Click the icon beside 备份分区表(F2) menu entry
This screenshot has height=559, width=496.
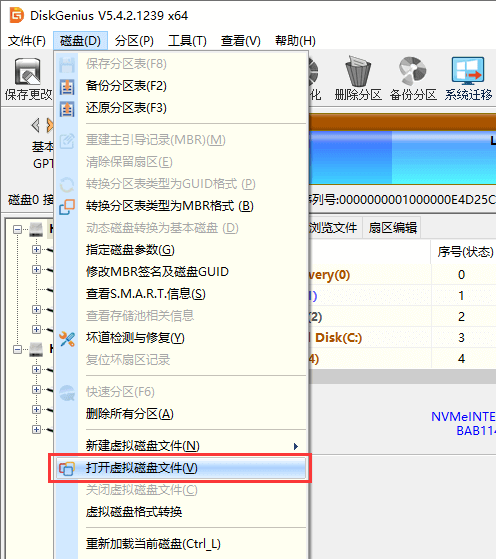[x=67, y=87]
